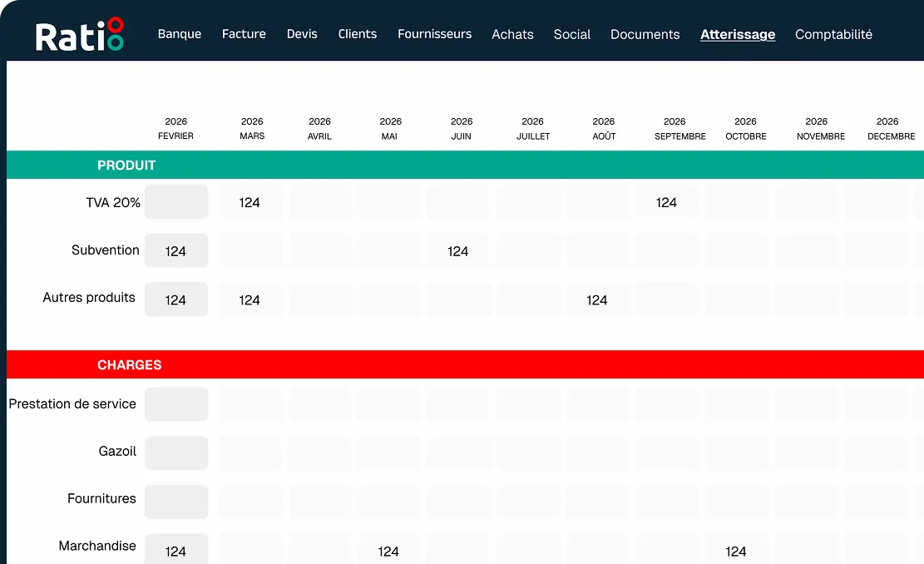Navigate to Fournisseurs
Image resolution: width=924 pixels, height=564 pixels.
click(434, 34)
